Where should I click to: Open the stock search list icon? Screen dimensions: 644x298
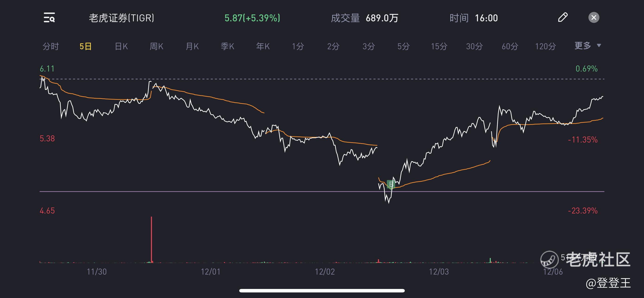[49, 18]
